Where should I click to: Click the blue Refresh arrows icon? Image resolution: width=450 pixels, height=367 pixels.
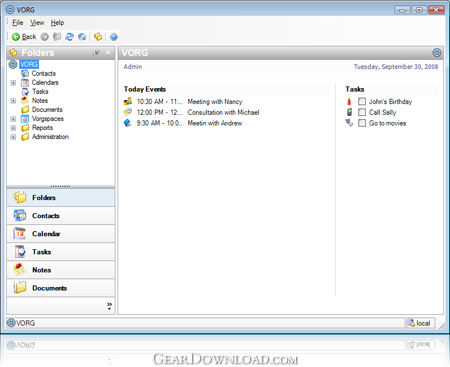pos(69,37)
